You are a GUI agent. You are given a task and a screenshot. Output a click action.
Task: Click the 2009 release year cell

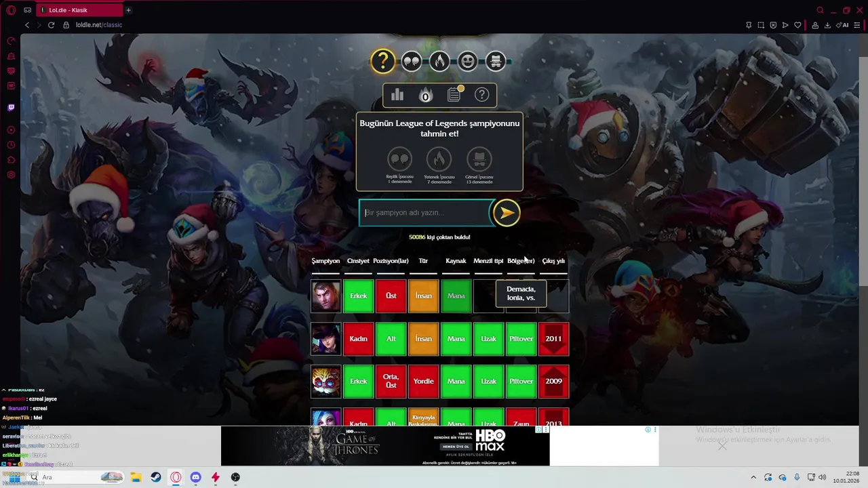553,382
